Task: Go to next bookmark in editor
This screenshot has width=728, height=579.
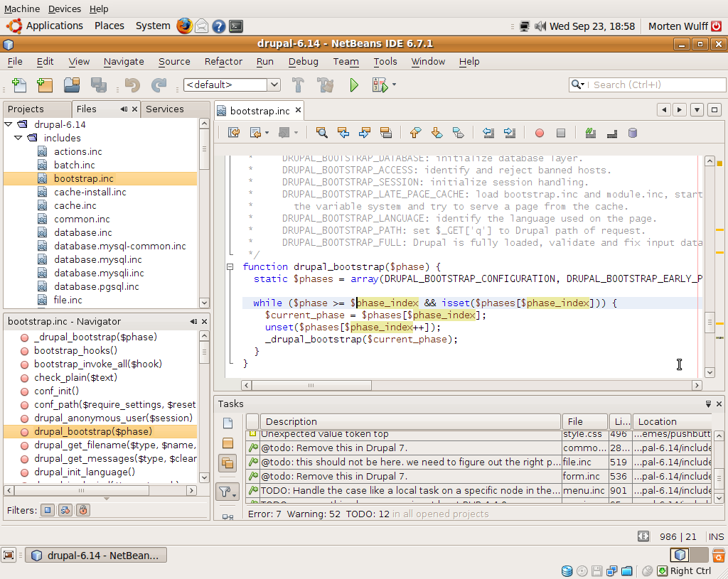Action: pos(437,133)
